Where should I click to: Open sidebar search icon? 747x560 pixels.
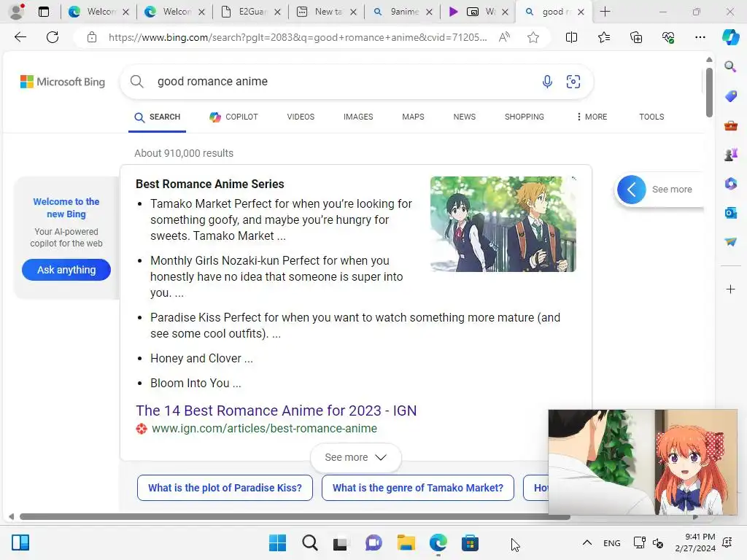tap(730, 66)
